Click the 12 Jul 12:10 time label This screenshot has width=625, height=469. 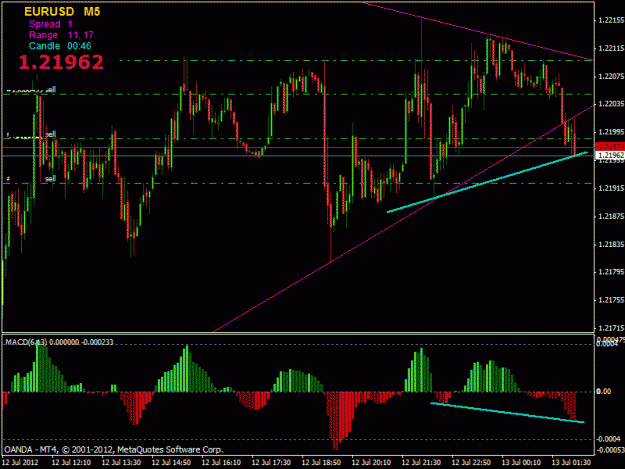[x=71, y=462]
